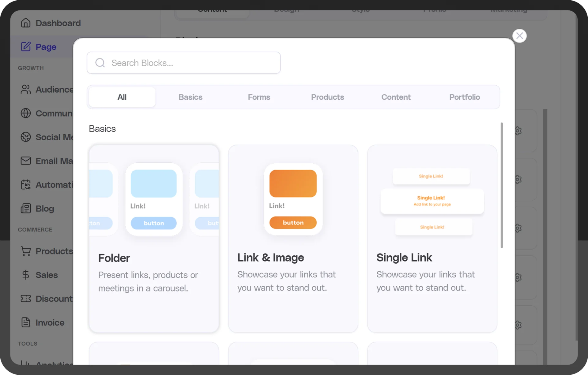Screen dimensions: 588x375
Task: Click the Automations calendar icon
Action: pos(26,184)
